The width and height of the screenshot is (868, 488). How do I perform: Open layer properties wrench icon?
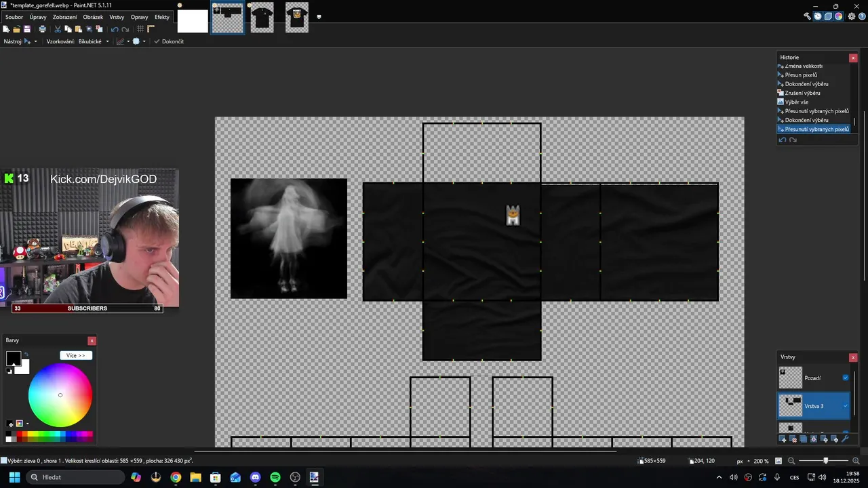click(x=845, y=439)
